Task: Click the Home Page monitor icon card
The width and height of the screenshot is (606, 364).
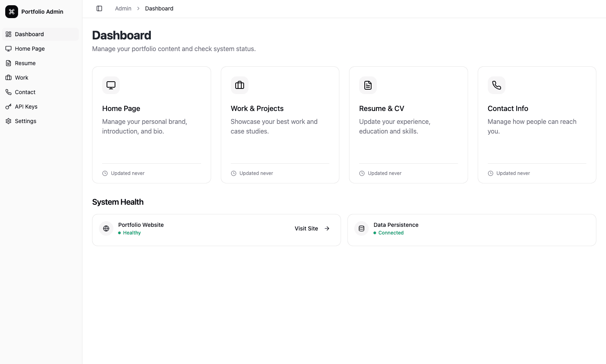Action: point(111,85)
